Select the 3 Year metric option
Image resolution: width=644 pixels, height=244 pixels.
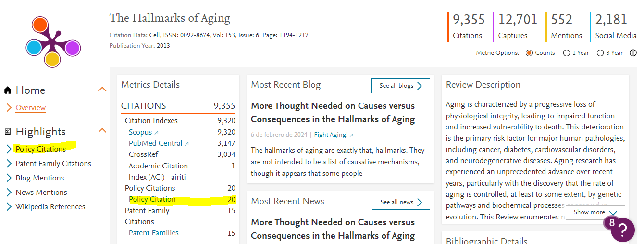pyautogui.click(x=600, y=53)
